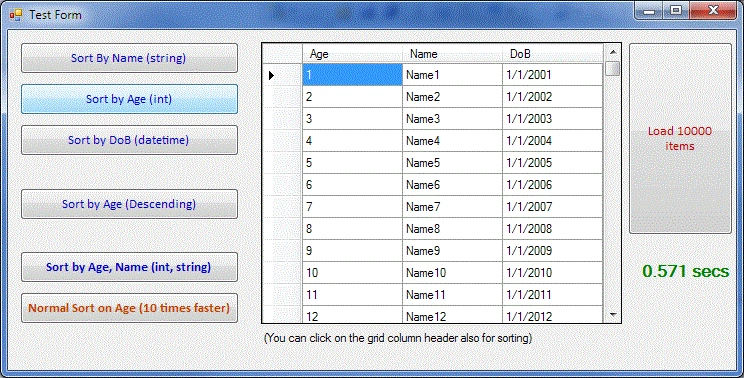
Task: Select Age cell containing 2
Action: pyautogui.click(x=353, y=97)
